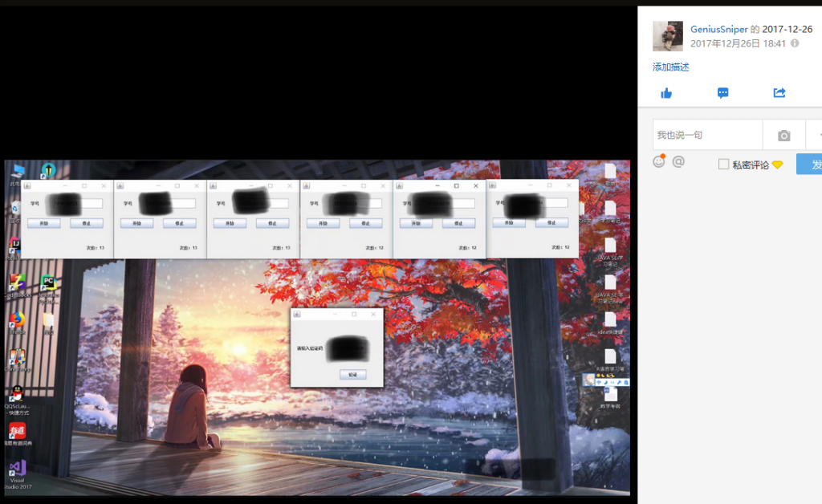This screenshot has height=504, width=822.
Task: Mention a friend with the @ icon
Action: coord(678,161)
